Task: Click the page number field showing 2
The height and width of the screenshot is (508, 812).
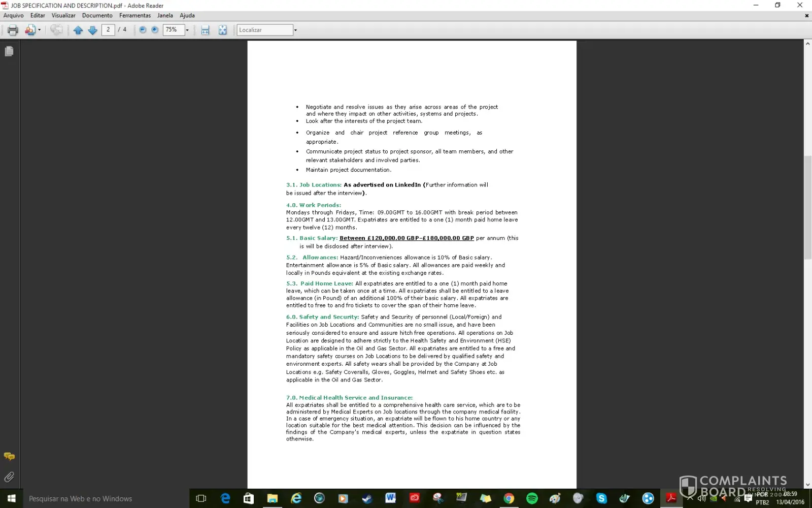Action: click(108, 29)
